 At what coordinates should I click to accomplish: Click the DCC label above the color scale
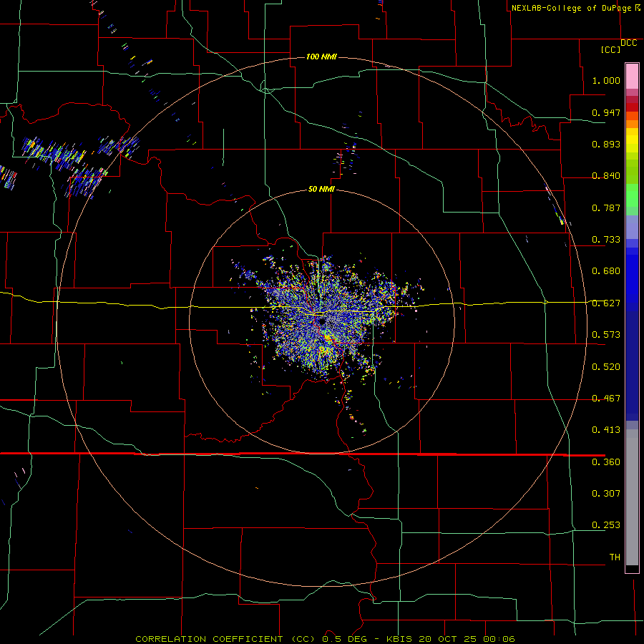point(629,43)
